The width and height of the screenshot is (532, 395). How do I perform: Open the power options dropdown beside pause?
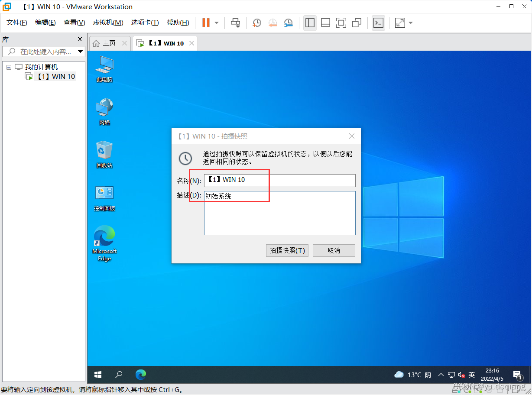217,23
